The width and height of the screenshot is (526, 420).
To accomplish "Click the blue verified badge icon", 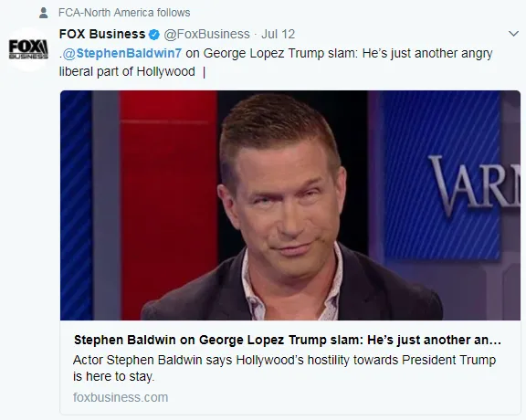I will (x=154, y=34).
